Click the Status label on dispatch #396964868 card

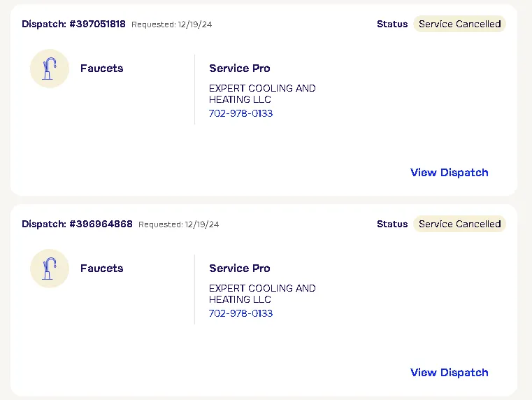pos(391,224)
